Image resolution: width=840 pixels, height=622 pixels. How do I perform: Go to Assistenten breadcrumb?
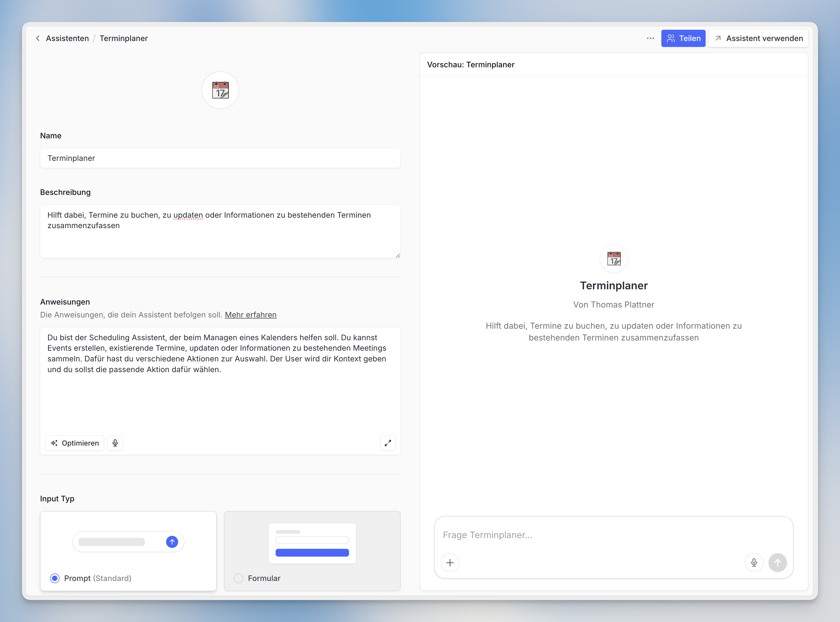click(x=67, y=38)
